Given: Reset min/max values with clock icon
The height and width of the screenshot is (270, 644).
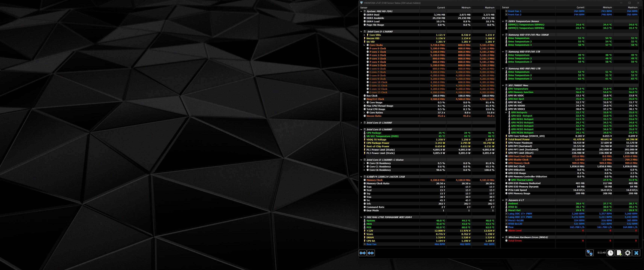Looking at the screenshot, I should click(x=610, y=253).
